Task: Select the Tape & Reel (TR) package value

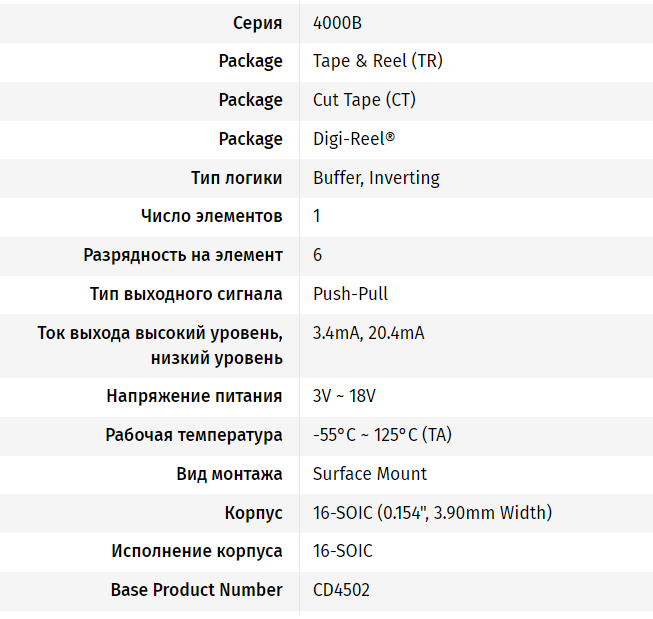Action: (x=377, y=61)
